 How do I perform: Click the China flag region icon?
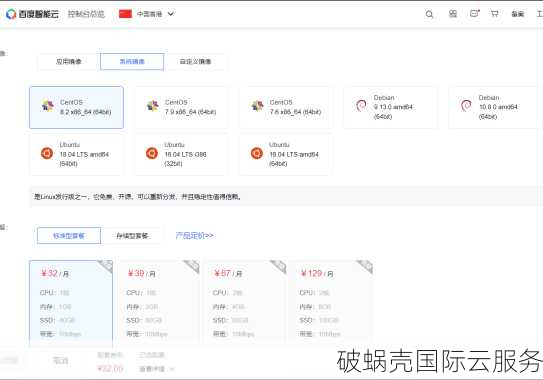[x=125, y=14]
